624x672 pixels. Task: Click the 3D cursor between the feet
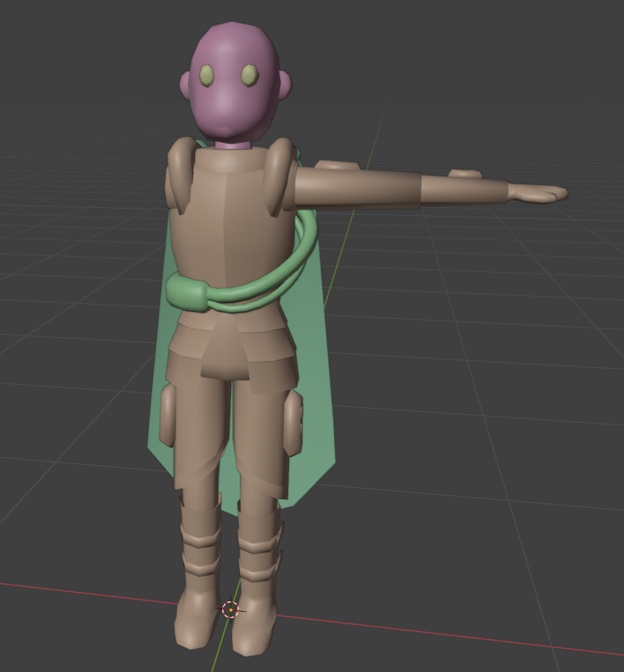(x=230, y=609)
